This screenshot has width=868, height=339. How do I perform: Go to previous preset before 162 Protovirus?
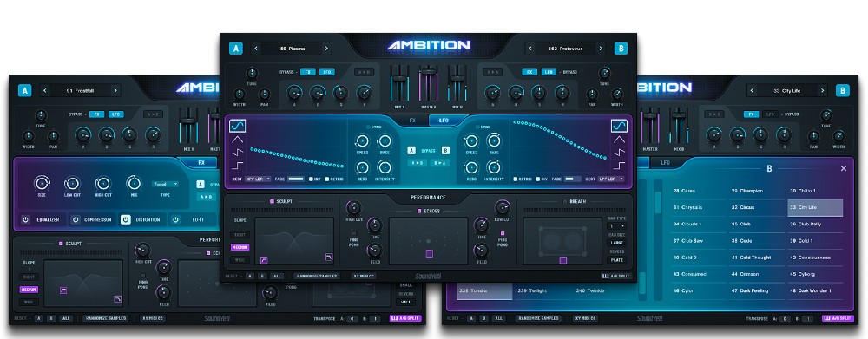point(530,48)
